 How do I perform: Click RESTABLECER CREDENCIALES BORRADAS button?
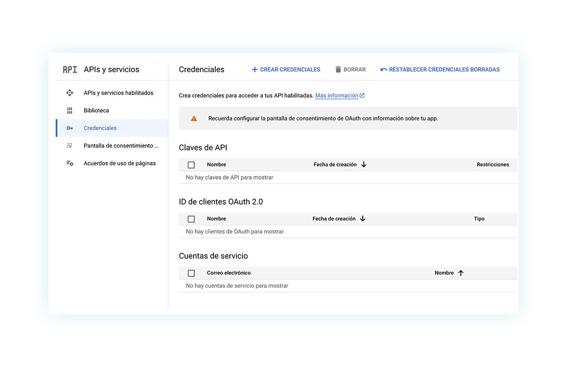tap(440, 70)
